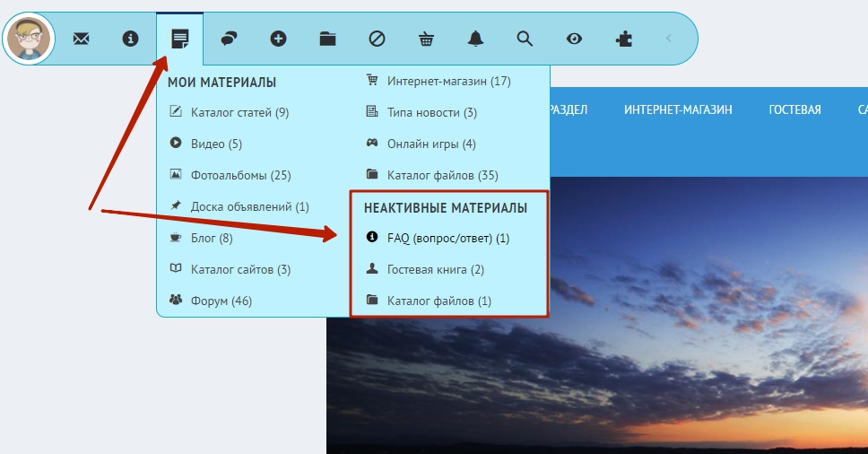The width and height of the screenshot is (868, 454).
Task: Open search with the magnifier icon
Action: (x=525, y=39)
